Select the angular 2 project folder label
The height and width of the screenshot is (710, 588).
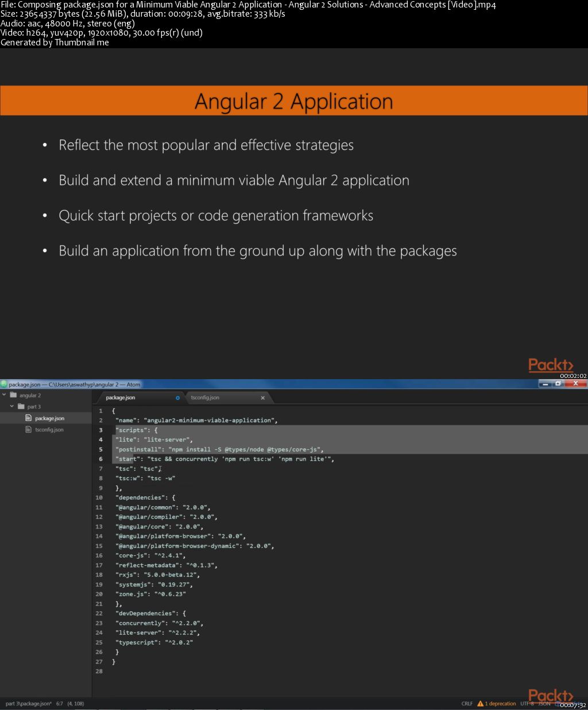click(30, 395)
